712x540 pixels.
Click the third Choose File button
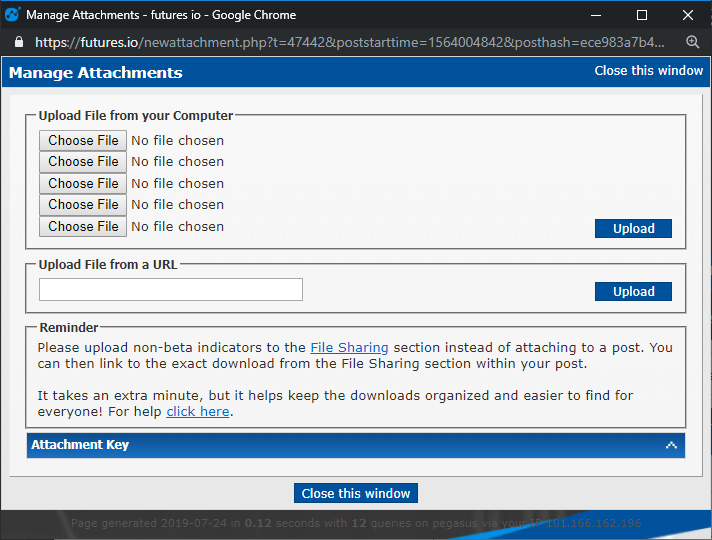pos(83,183)
